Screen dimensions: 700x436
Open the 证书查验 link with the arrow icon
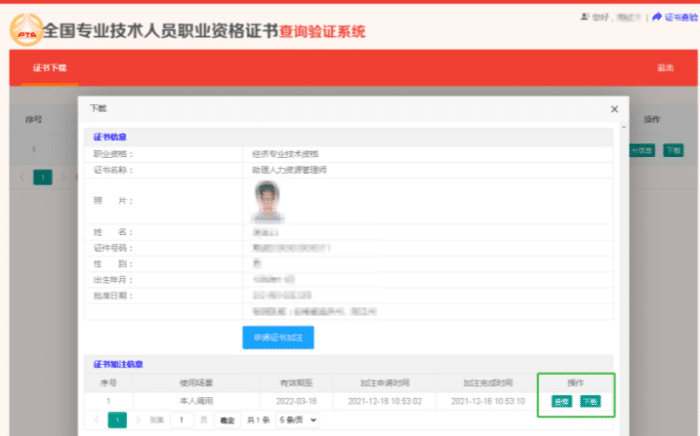pyautogui.click(x=675, y=17)
